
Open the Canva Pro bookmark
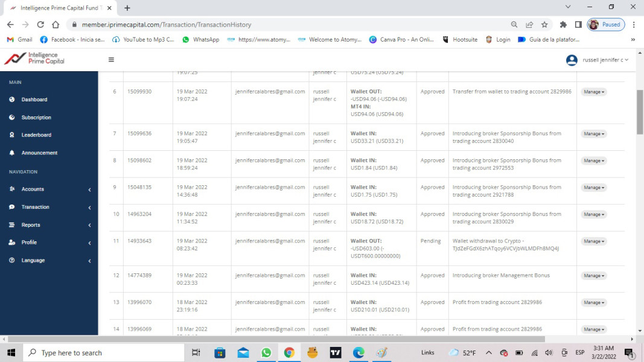[401, 40]
